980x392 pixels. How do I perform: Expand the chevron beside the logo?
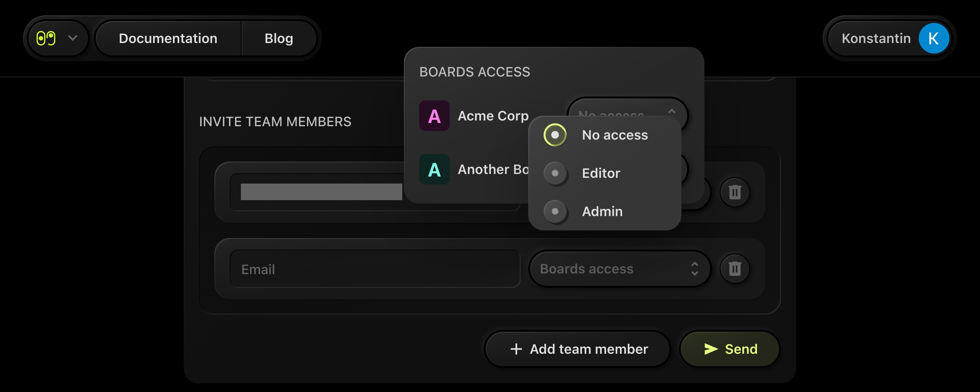[73, 38]
